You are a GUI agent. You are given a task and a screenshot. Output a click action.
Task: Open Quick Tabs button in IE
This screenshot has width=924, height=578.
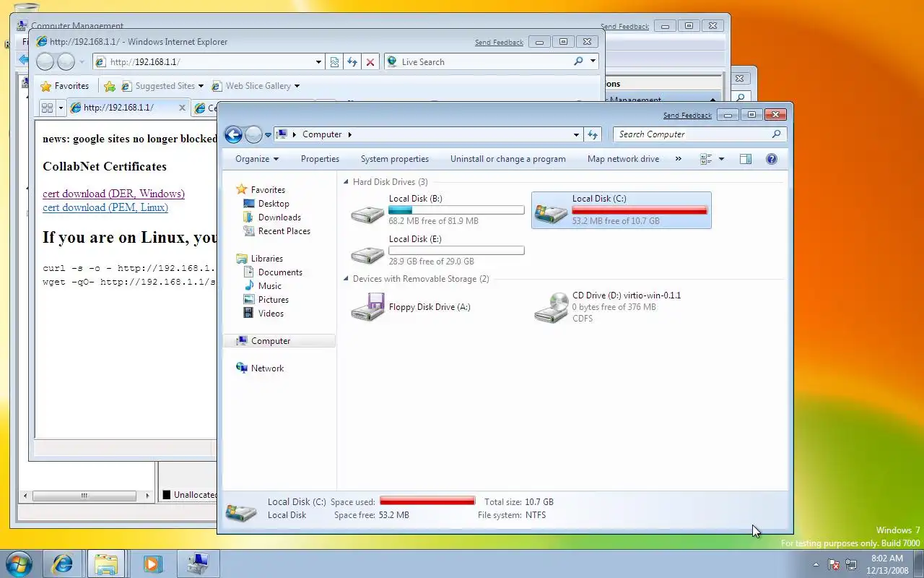point(47,108)
